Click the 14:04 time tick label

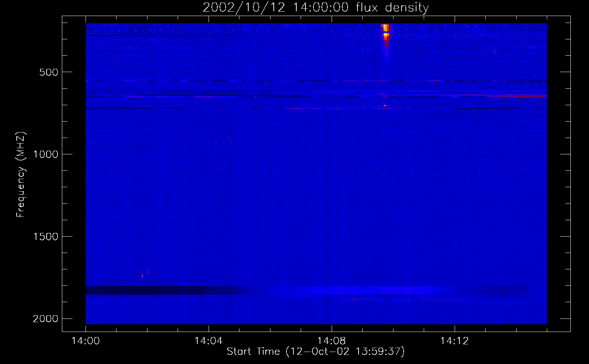point(209,341)
